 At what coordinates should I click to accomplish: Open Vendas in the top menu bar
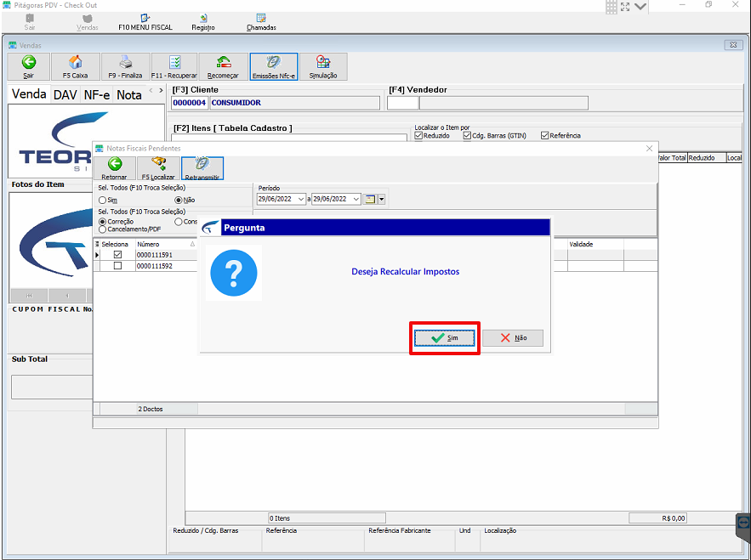tap(87, 22)
